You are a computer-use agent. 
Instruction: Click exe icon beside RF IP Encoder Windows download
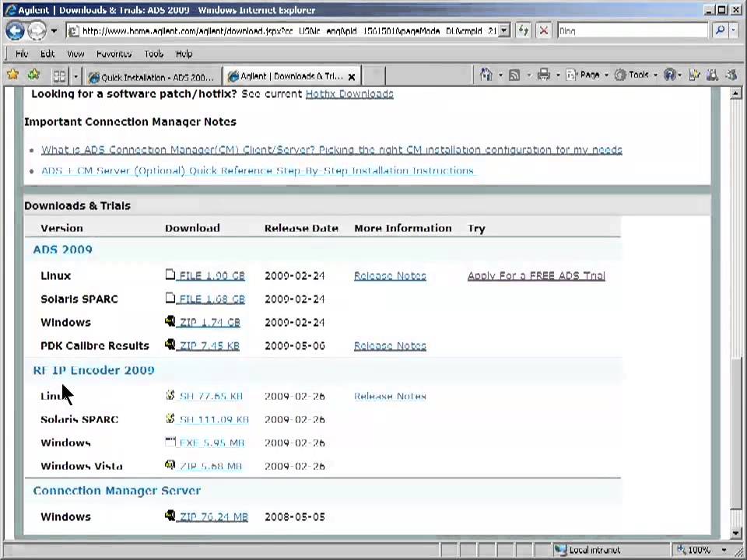[x=170, y=442]
